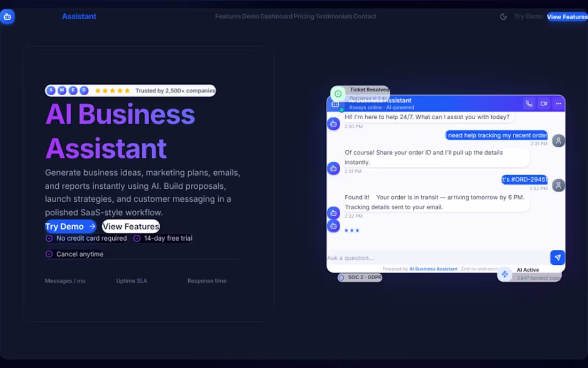Click the greeting 'Hi! I'm here to help 24/7' message
Viewport: 588px width, 368px height.
tap(429, 117)
